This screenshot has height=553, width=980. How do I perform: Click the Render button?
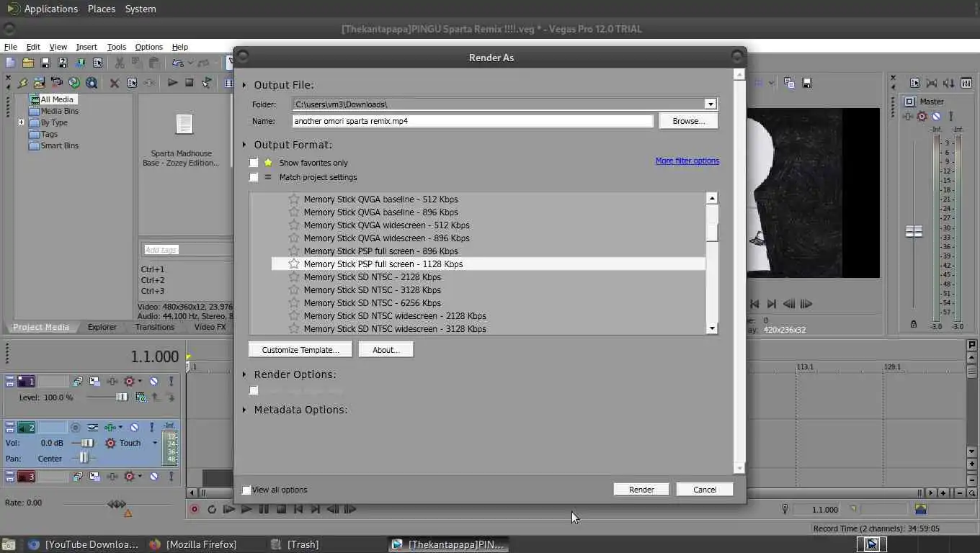(641, 490)
